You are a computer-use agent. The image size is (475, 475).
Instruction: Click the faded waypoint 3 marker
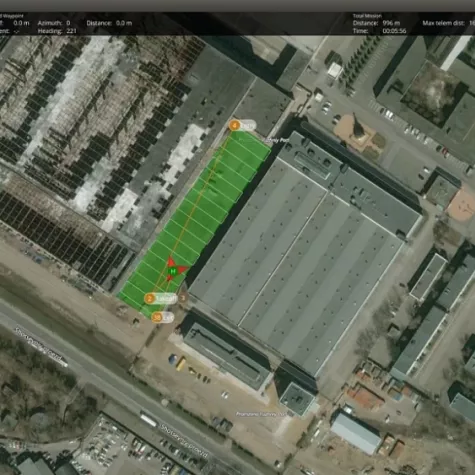182,298
